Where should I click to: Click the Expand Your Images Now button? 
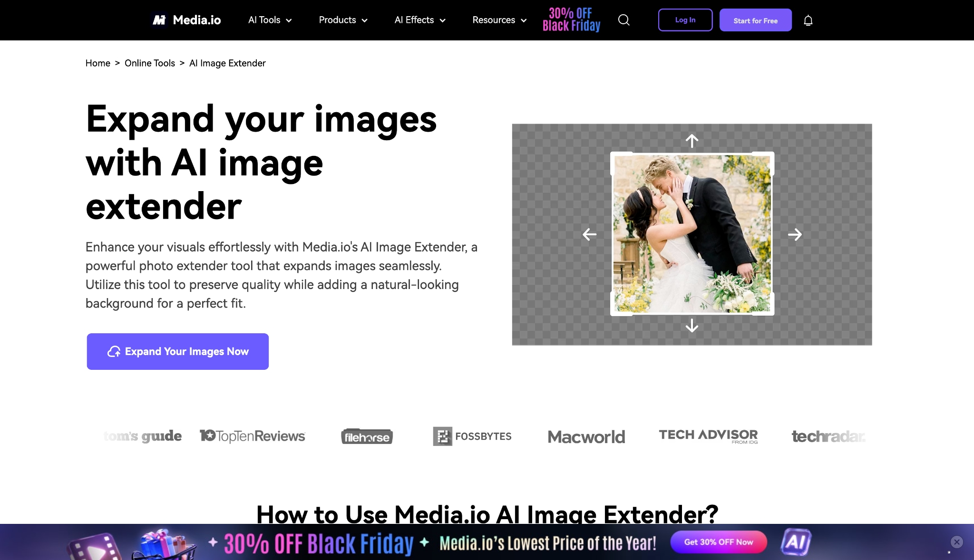177,351
